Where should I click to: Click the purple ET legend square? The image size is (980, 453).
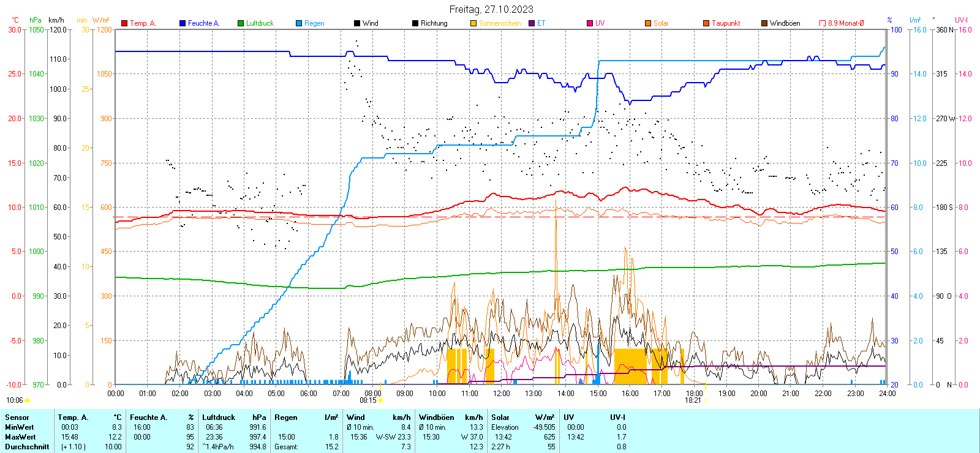[x=532, y=23]
